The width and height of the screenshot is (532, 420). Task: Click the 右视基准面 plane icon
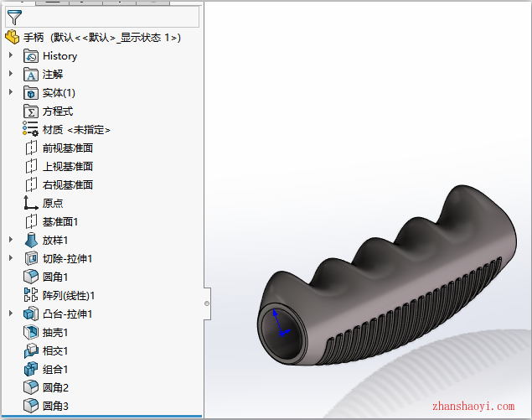click(31, 184)
